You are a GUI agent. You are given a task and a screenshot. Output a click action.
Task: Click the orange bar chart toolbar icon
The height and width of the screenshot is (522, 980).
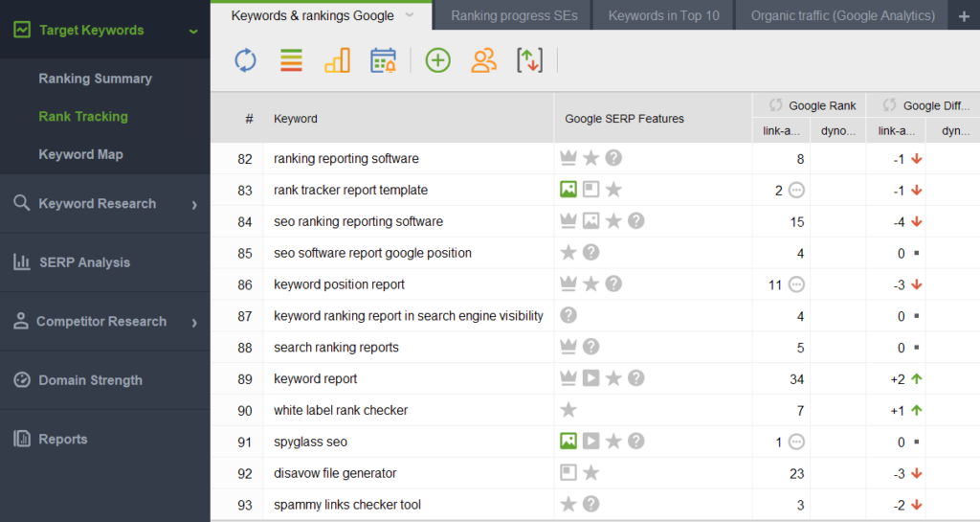tap(337, 61)
